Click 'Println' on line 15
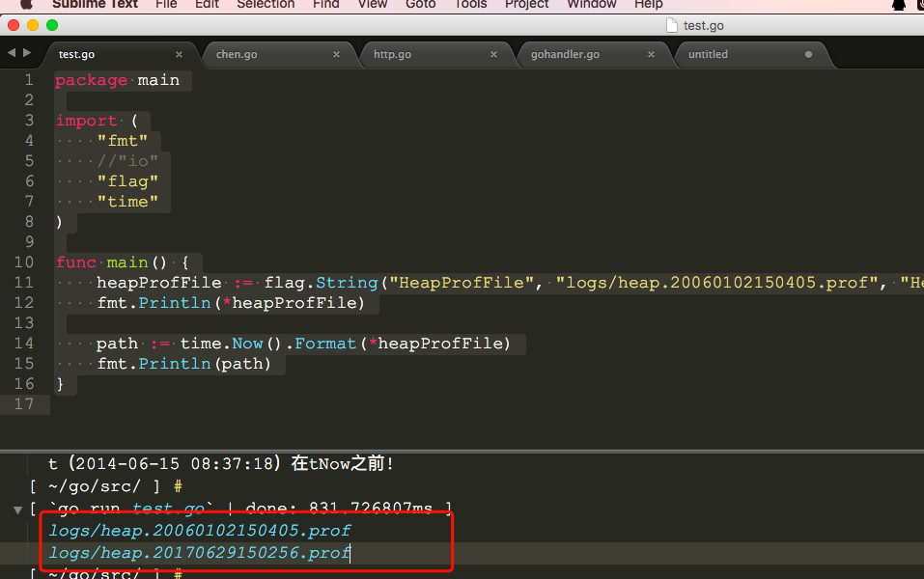This screenshot has height=579, width=924. tap(175, 364)
